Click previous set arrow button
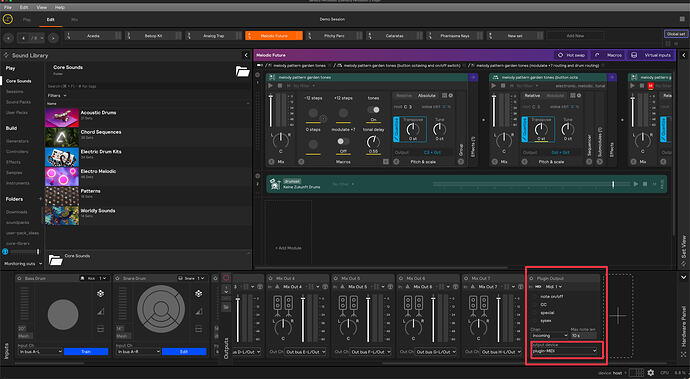This screenshot has width=690, height=379. [8, 38]
